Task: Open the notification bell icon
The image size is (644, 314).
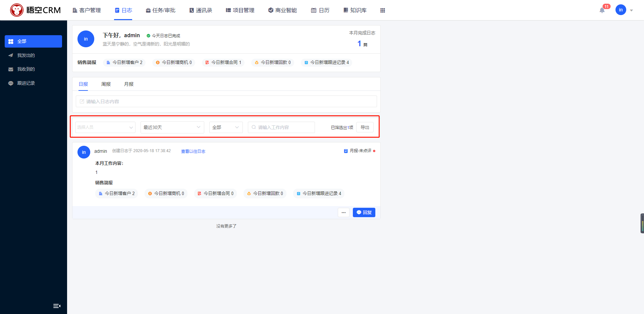Action: [x=602, y=10]
